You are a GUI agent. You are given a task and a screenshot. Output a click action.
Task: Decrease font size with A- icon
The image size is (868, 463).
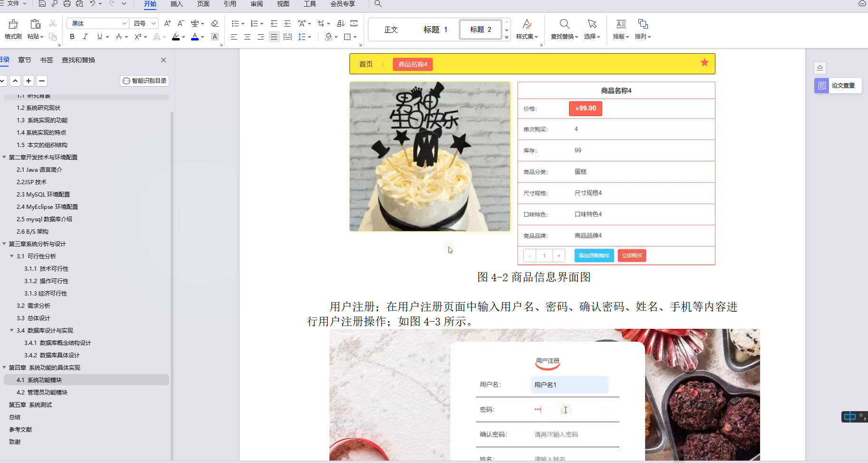[x=181, y=23]
